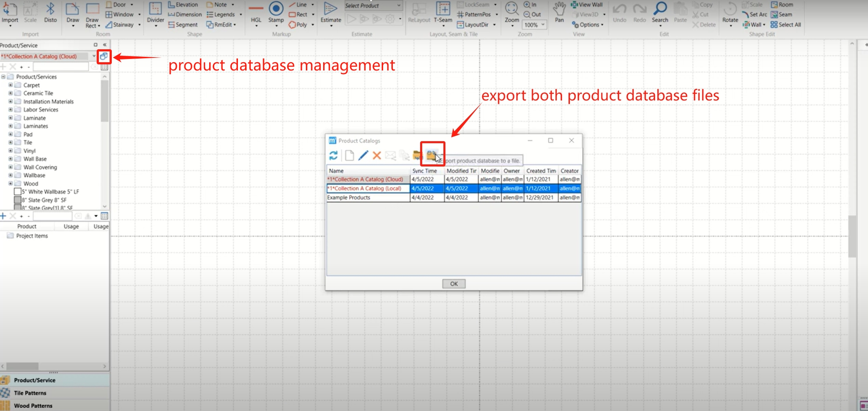Switch to the Tile Patterns tab

point(30,393)
